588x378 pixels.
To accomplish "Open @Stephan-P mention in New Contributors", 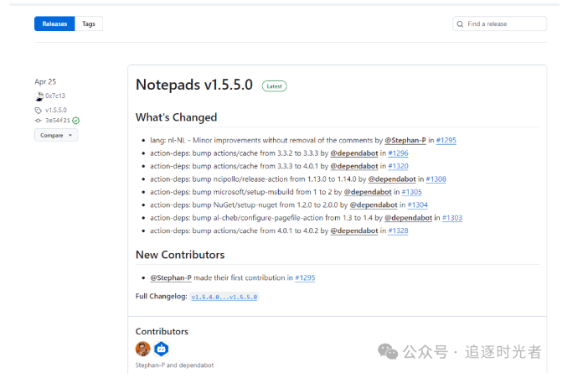I will point(171,277).
